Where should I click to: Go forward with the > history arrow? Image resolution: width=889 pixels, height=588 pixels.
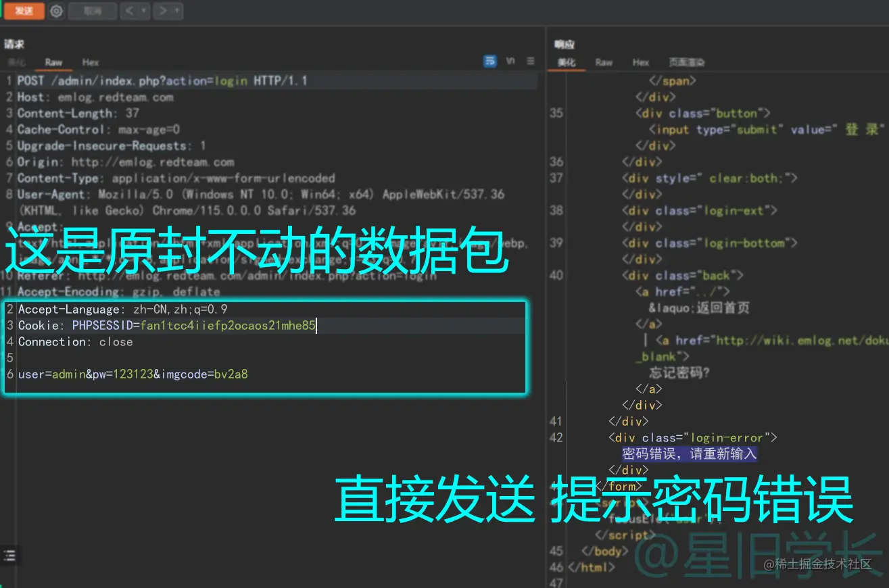tap(162, 11)
